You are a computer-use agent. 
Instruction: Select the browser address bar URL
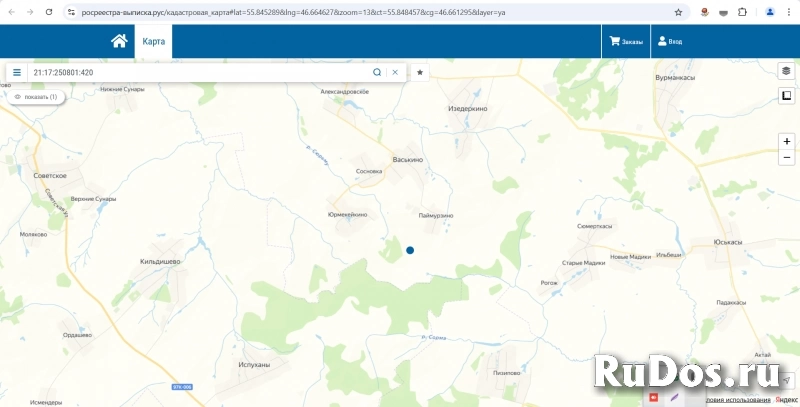tap(293, 12)
